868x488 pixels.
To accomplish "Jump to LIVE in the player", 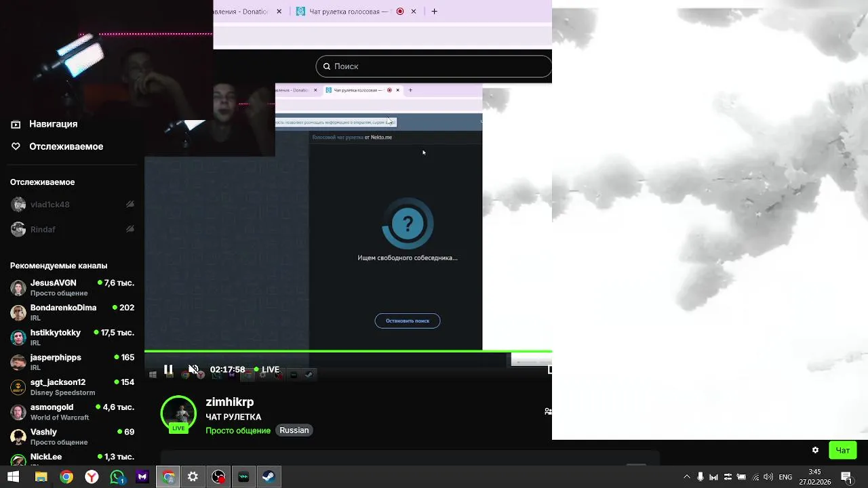I will [267, 369].
